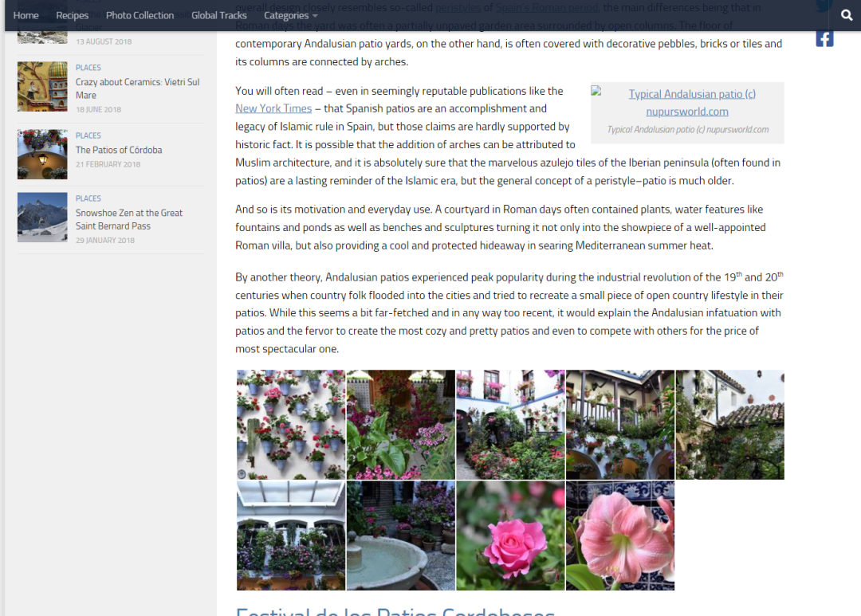
Task: Open 'The Patios of Córdoba' post
Action: pos(119,150)
